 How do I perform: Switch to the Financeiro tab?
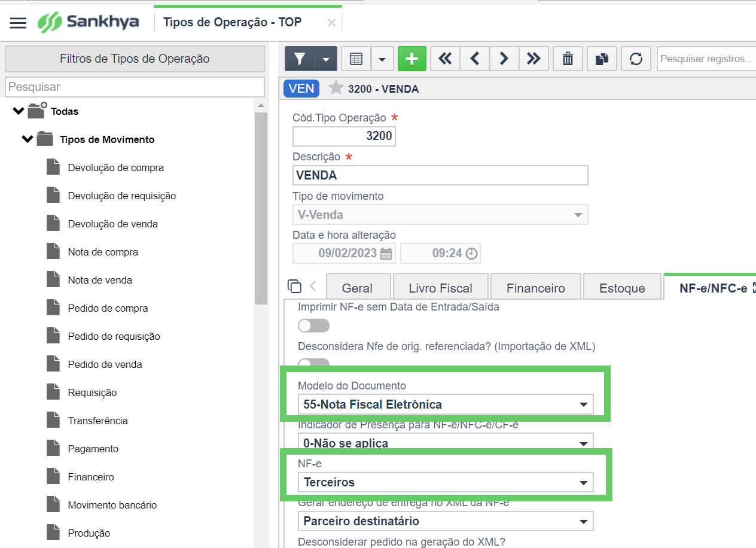[x=535, y=288]
